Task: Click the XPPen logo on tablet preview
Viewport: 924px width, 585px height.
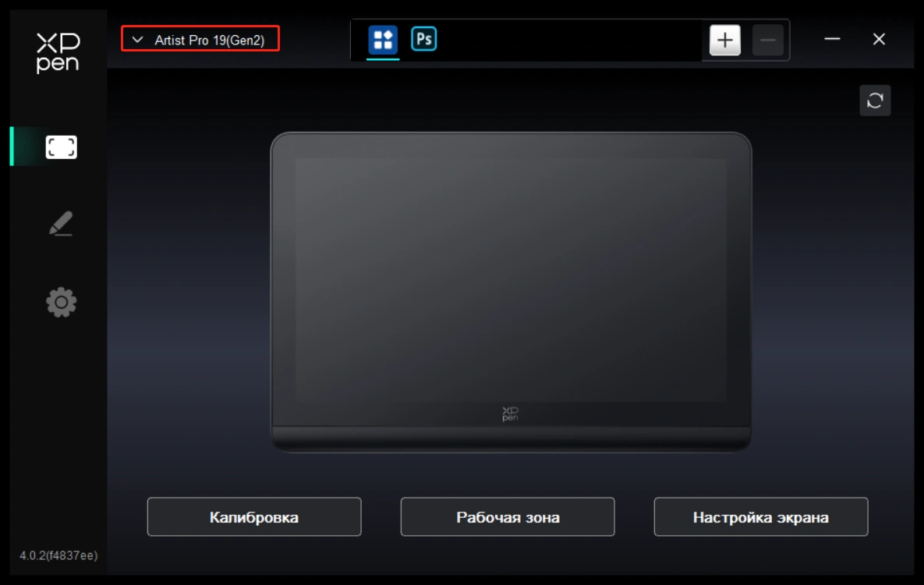Action: click(510, 413)
